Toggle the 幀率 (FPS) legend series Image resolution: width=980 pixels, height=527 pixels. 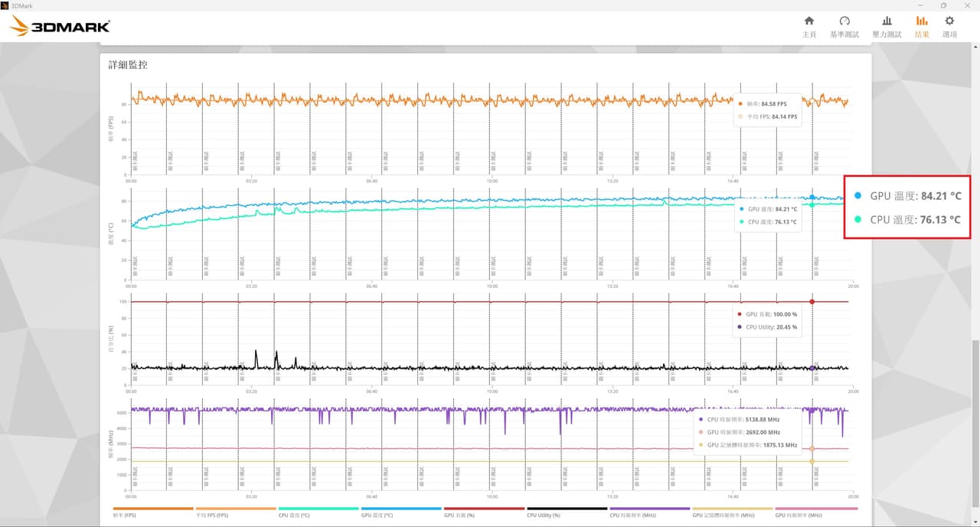153,512
